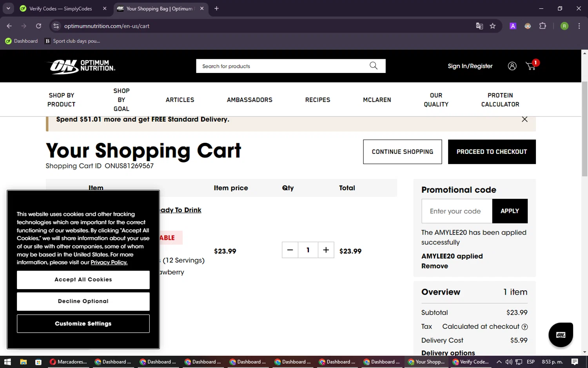Image resolution: width=588 pixels, height=368 pixels.
Task: Open the purple A extension icon
Action: click(513, 26)
